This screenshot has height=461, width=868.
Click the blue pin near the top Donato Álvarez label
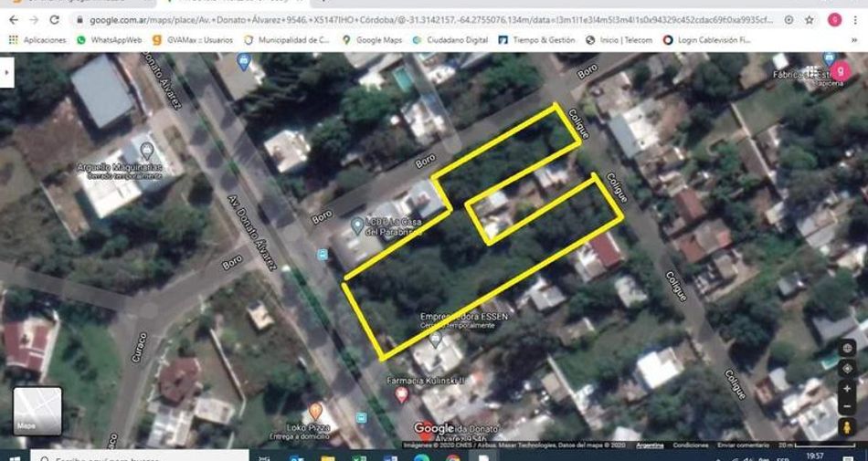point(244,62)
